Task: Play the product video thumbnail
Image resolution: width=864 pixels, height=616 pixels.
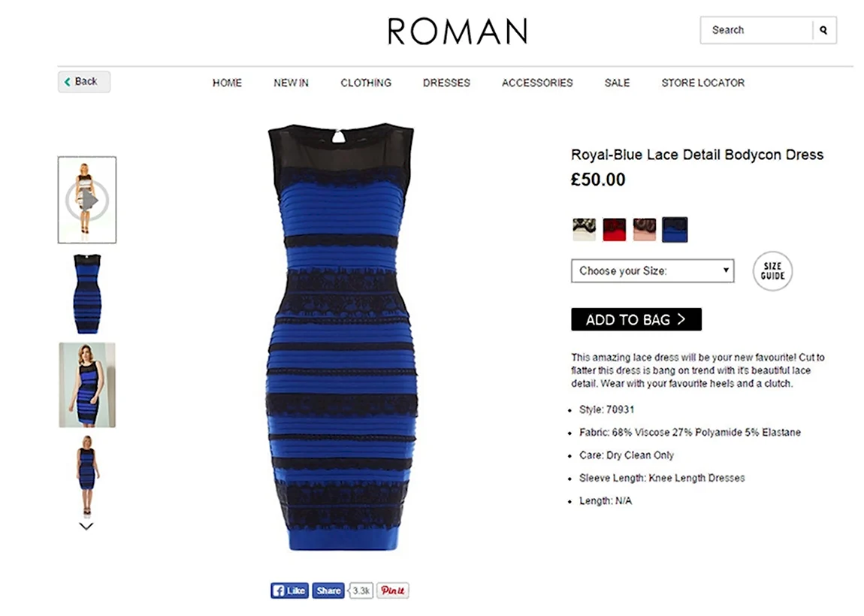Action: (87, 200)
